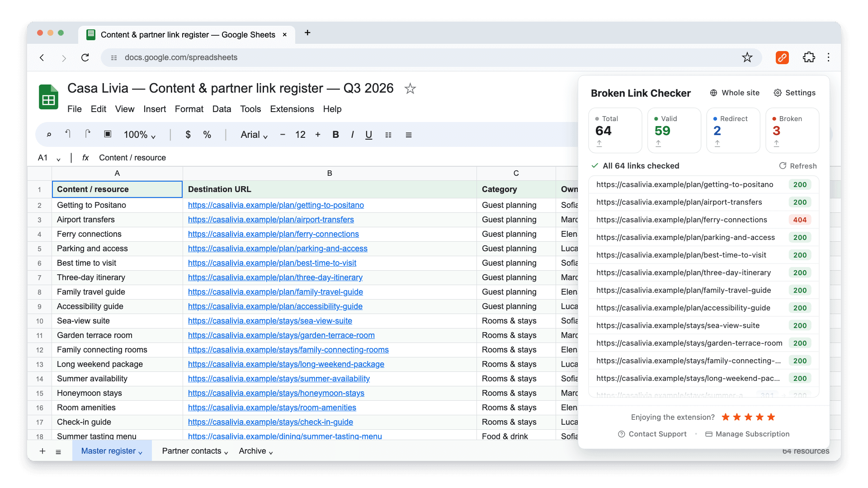Open the all sheets list icon
This screenshot has height=488, width=868.
[x=58, y=451]
